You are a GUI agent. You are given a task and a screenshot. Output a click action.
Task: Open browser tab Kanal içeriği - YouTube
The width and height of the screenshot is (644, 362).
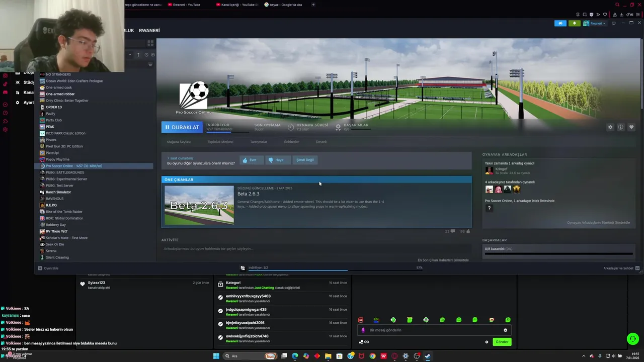(x=236, y=5)
